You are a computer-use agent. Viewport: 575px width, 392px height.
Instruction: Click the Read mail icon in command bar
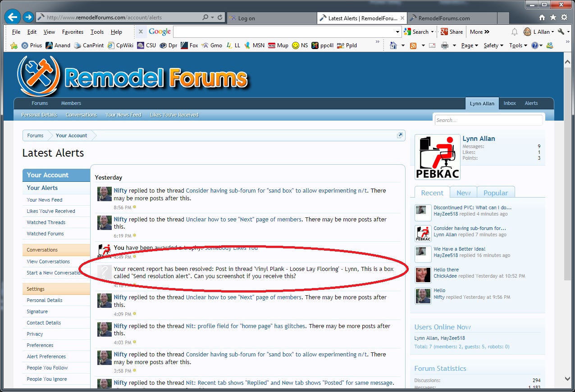click(432, 45)
